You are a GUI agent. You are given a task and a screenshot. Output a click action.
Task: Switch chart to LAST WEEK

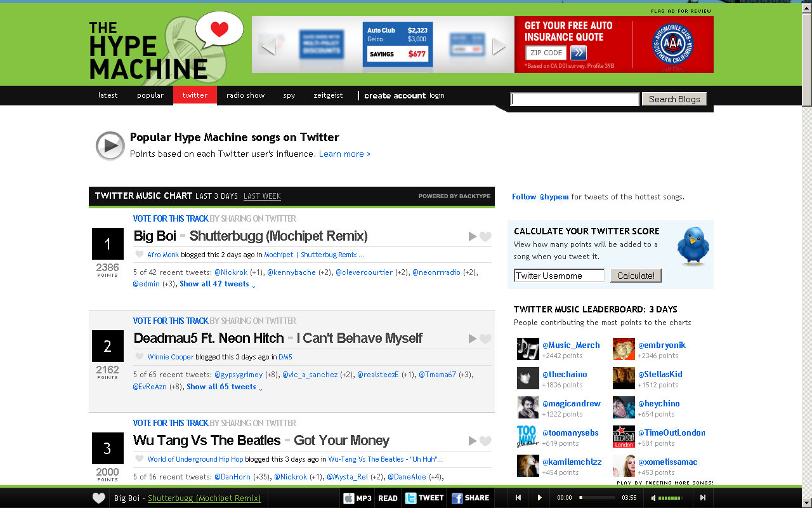[x=262, y=196]
